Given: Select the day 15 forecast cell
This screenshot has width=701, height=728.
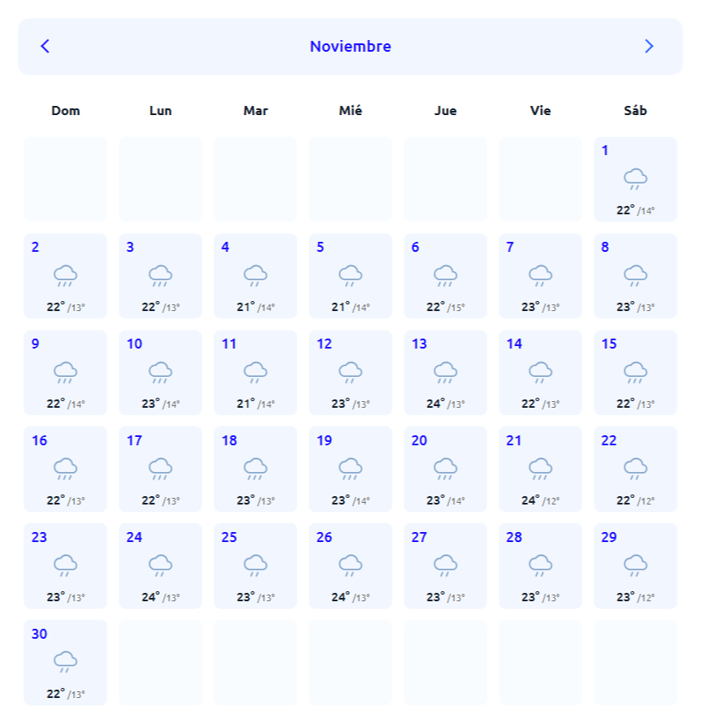Looking at the screenshot, I should point(635,373).
